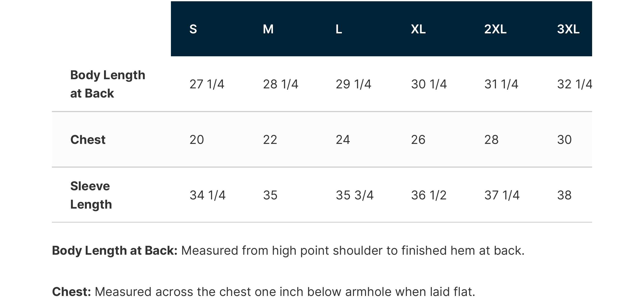Viewport: 644px width, 298px height.
Task: Click the S size column header
Action: [193, 29]
